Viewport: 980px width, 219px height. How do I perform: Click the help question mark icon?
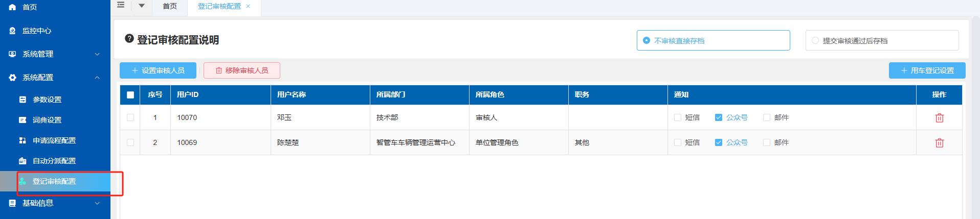(129, 39)
